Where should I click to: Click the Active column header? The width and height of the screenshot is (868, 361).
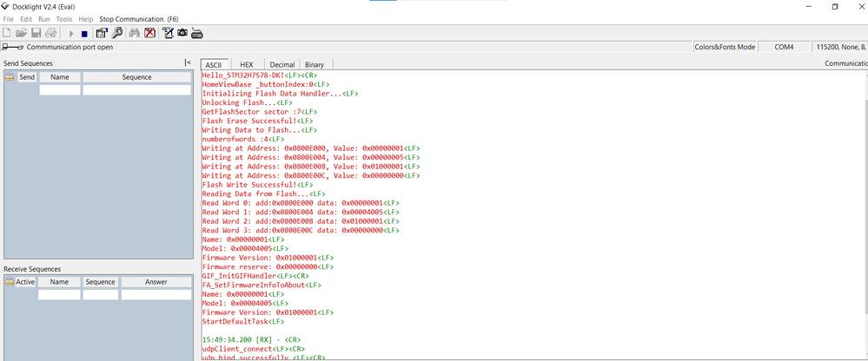[25, 282]
